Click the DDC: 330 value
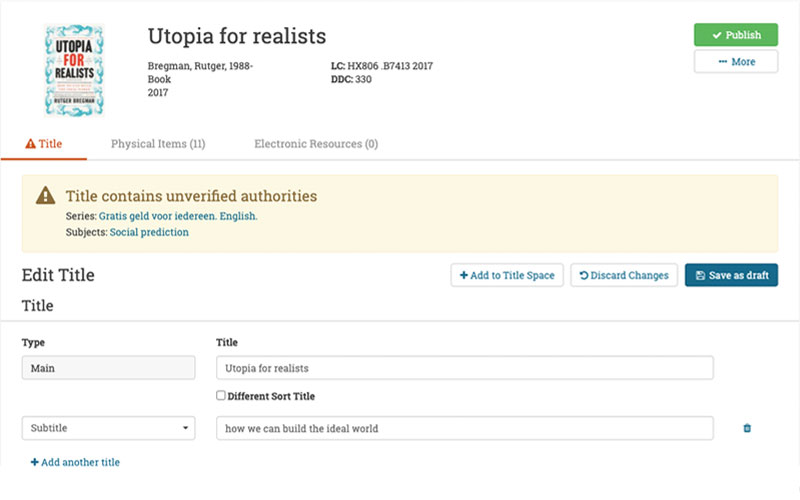The image size is (800, 500). tap(351, 79)
